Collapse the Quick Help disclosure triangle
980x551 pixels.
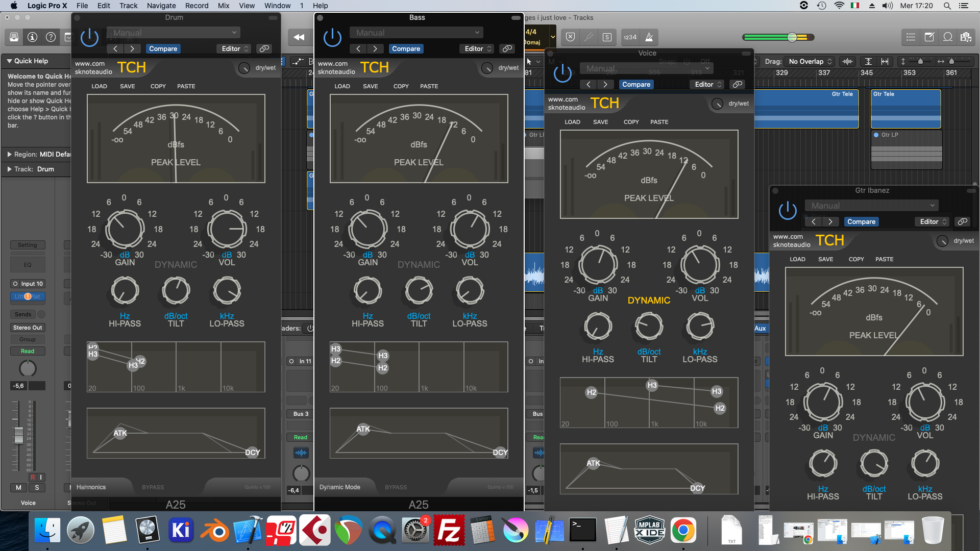[x=9, y=61]
